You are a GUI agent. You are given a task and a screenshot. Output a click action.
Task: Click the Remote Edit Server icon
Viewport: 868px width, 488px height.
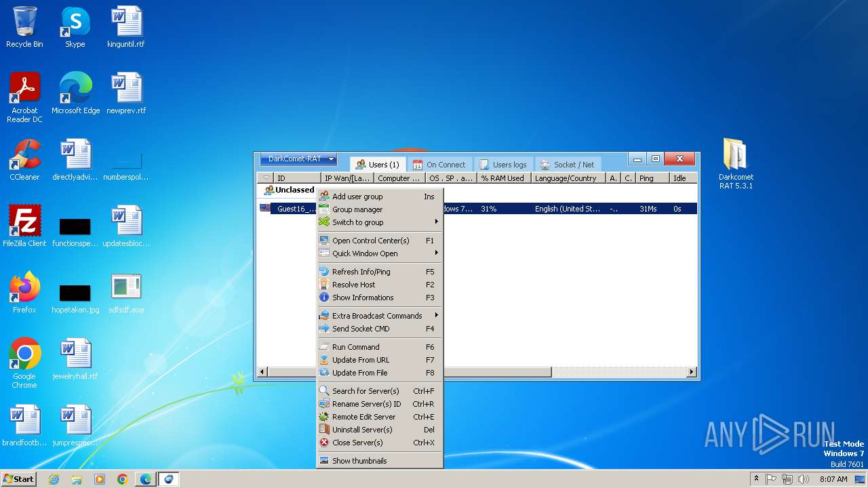(324, 417)
